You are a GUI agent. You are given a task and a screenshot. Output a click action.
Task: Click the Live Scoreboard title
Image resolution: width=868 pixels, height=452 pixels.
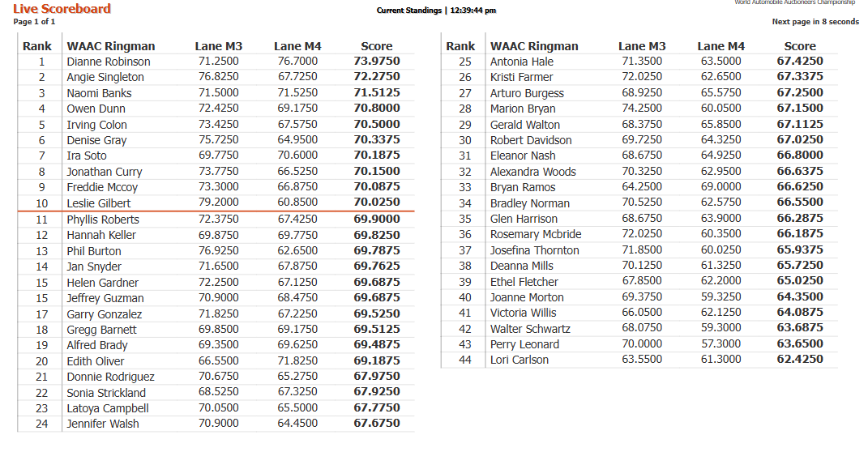[x=62, y=9]
